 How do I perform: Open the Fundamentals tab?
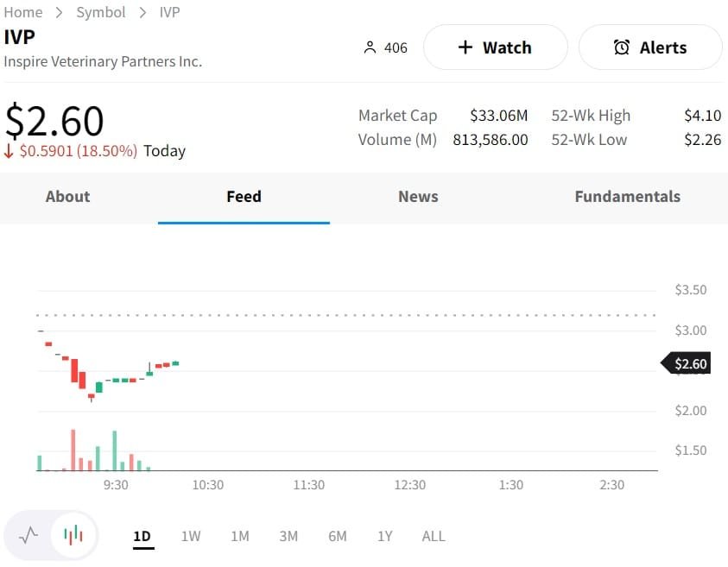(627, 197)
